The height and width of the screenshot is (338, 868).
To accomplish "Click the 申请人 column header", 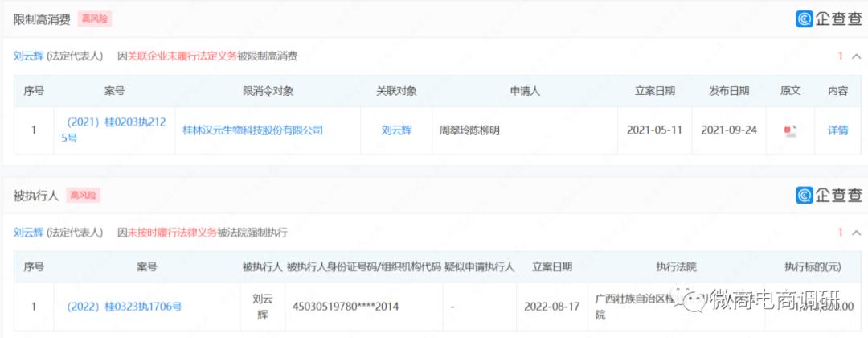I will (525, 92).
